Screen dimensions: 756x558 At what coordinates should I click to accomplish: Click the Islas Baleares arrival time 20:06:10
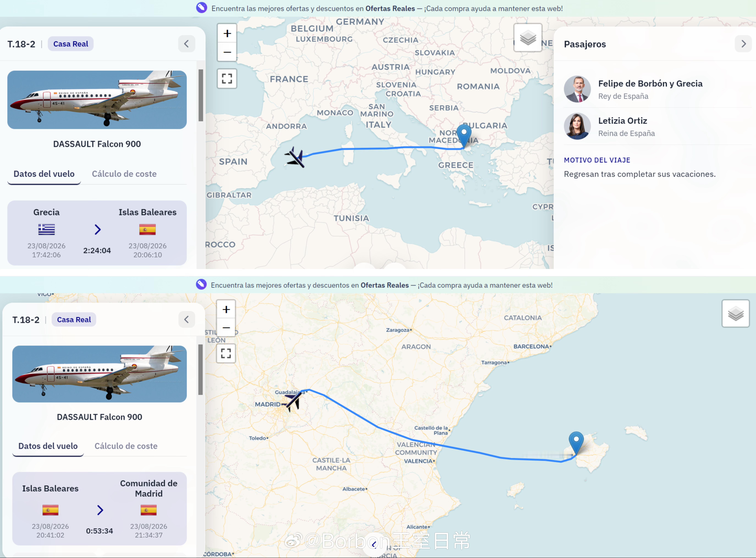click(147, 255)
